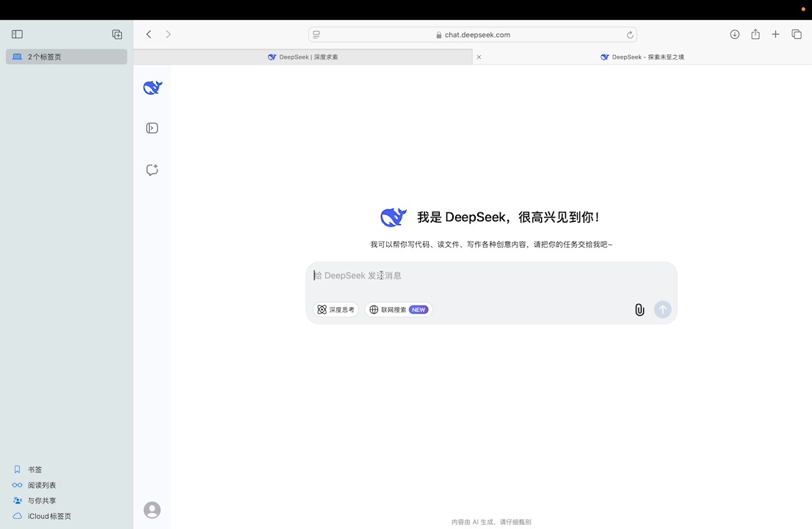
Task: Click the chat.deepseek.com address bar
Action: tap(472, 35)
